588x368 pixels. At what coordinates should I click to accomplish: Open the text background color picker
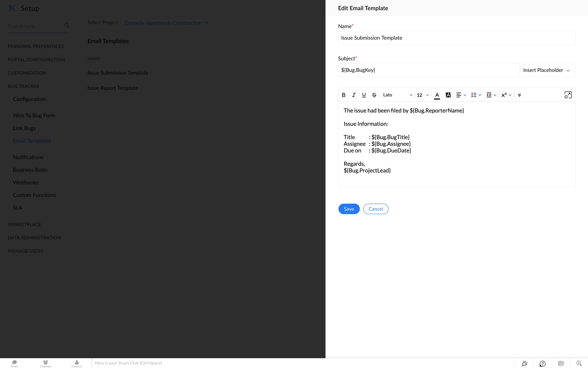(x=448, y=95)
